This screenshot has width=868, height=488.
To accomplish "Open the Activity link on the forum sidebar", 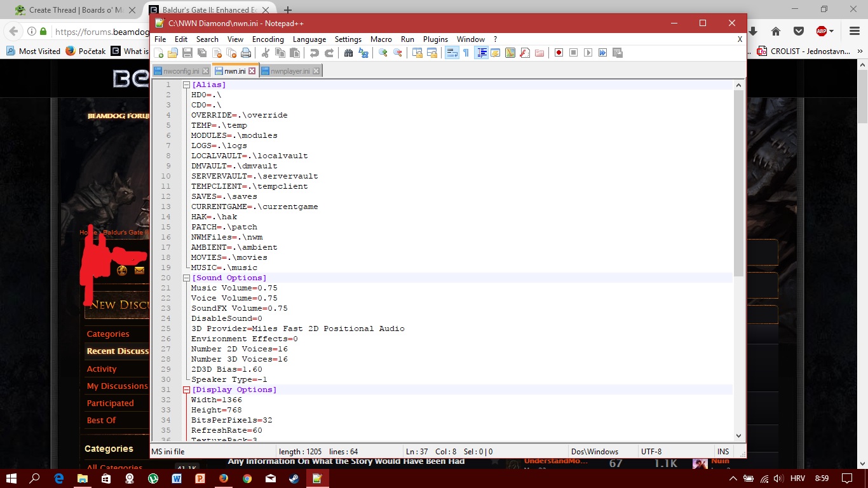I will pos(102,369).
